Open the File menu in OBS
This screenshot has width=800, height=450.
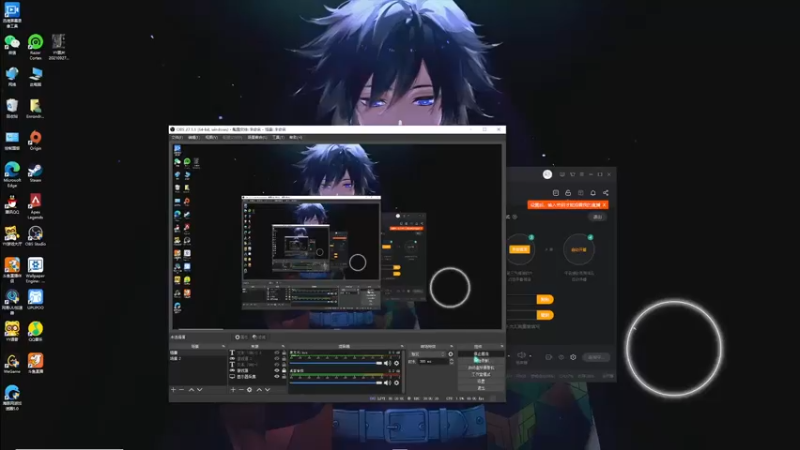(177, 137)
